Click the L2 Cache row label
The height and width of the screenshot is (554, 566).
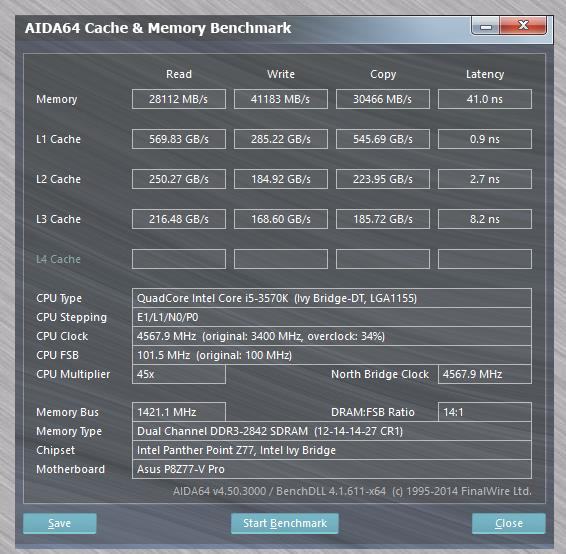(58, 179)
